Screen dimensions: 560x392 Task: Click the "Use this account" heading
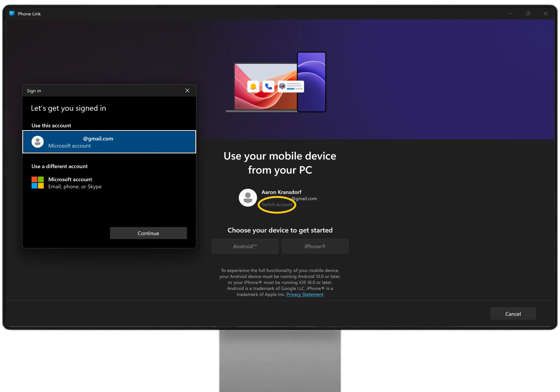coord(51,126)
